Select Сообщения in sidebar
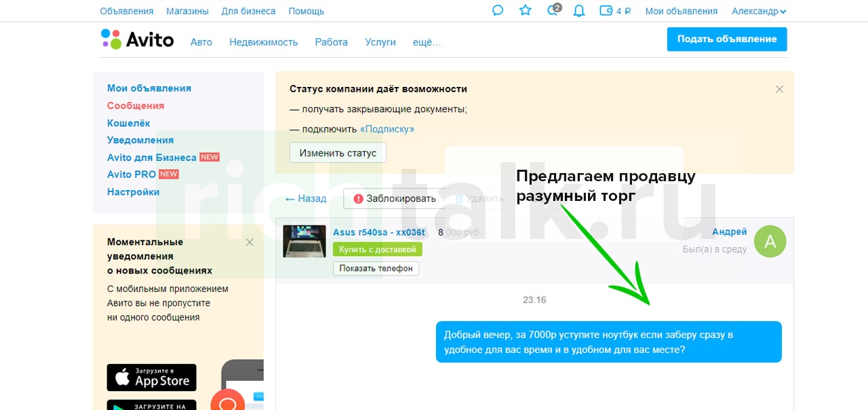Image resolution: width=868 pixels, height=410 pixels. point(136,106)
